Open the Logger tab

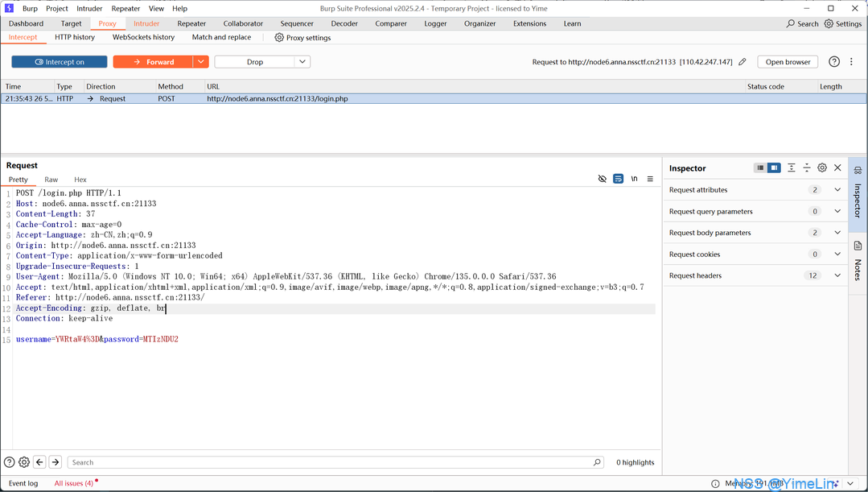[435, 24]
